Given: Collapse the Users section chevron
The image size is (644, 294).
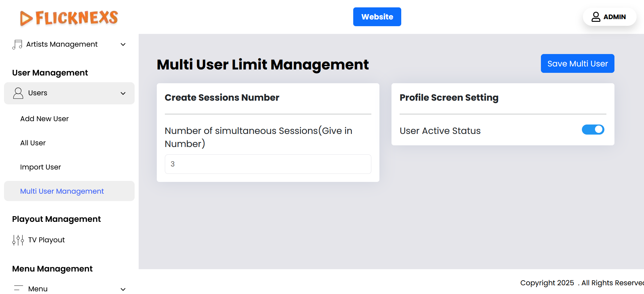Looking at the screenshot, I should click(123, 93).
